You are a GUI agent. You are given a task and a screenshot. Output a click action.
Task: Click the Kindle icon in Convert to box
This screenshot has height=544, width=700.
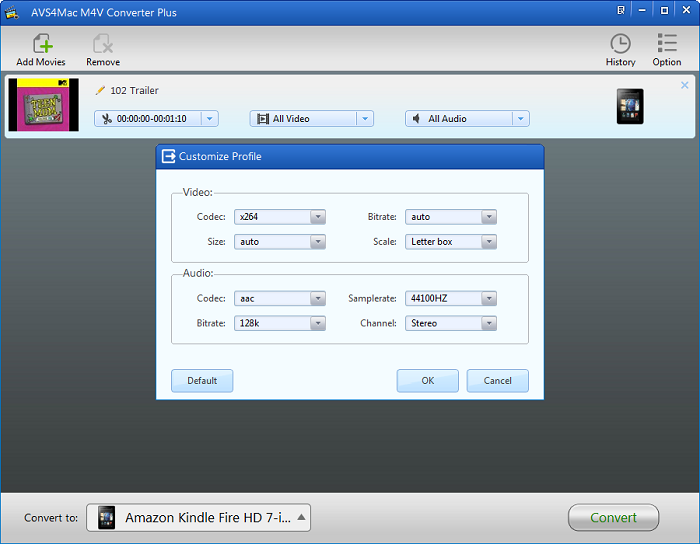pyautogui.click(x=107, y=518)
